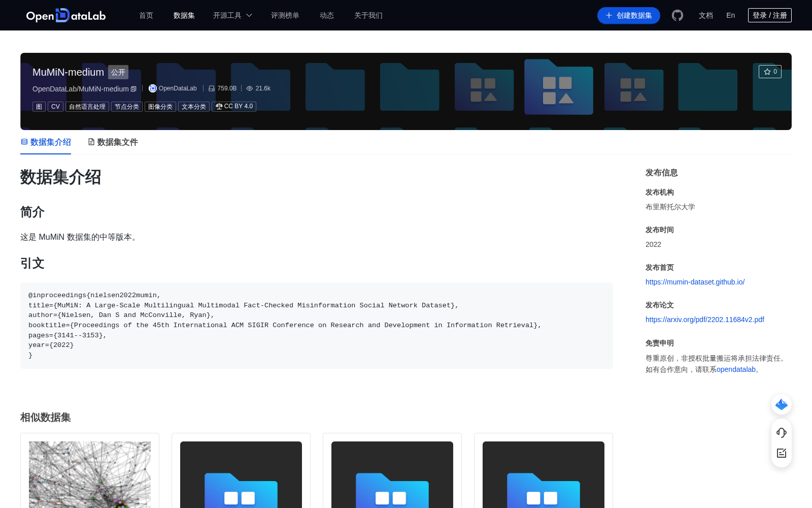The width and height of the screenshot is (812, 508).
Task: Open the 文档 link
Action: 706,15
